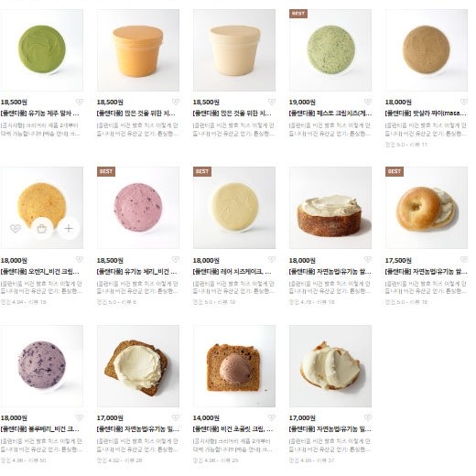Viewport: 476px width, 476px height.
Task: Open the bagel with cream cheese product image
Action: 427,208
